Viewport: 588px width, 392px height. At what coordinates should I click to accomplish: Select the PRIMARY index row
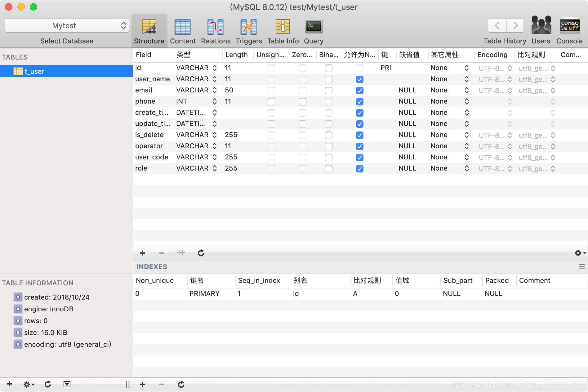pos(360,294)
